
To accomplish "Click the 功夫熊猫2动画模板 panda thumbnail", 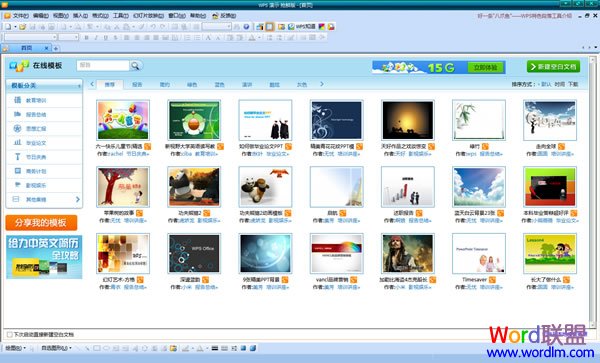I will [x=265, y=187].
